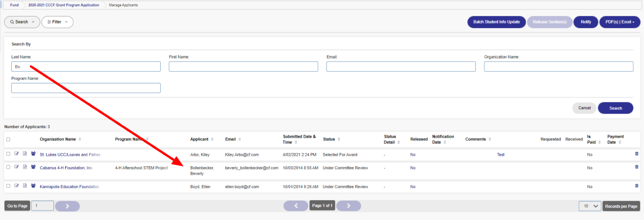The image size is (644, 220).
Task: Click the Batch Student Info Update button
Action: click(x=496, y=22)
